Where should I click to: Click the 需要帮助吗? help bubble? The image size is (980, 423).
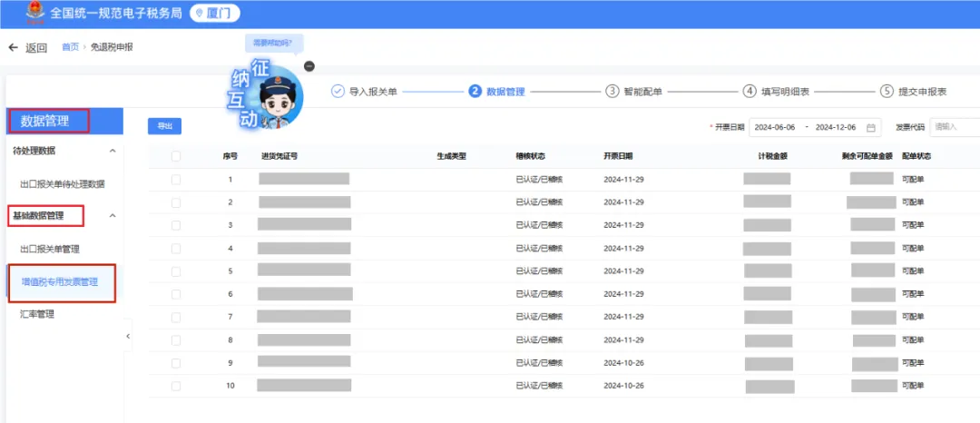point(274,43)
